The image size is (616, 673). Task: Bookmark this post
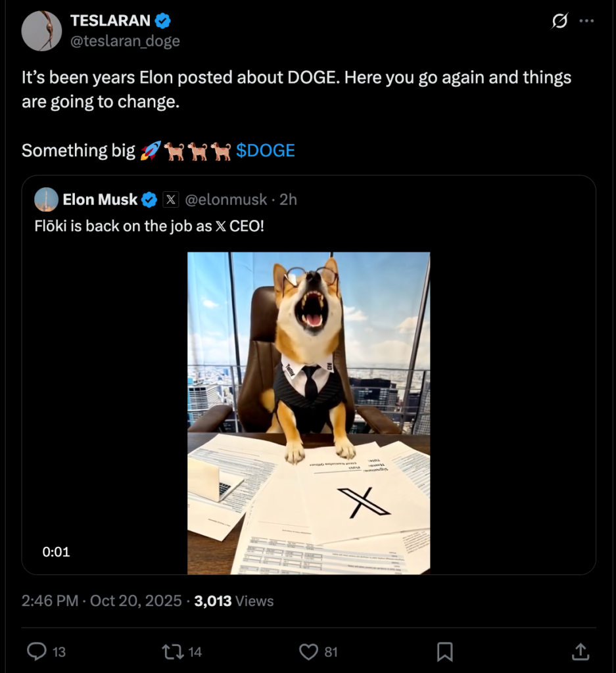click(x=444, y=651)
